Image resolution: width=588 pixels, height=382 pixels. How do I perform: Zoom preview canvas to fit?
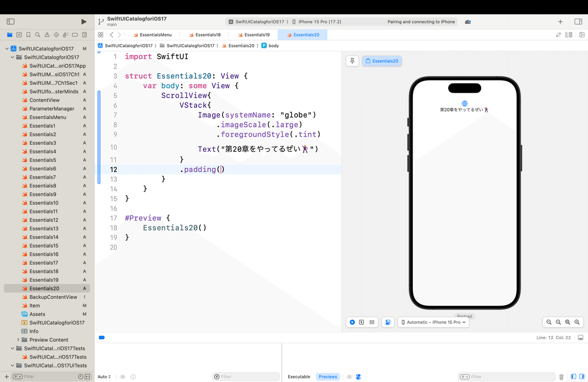[x=567, y=322]
